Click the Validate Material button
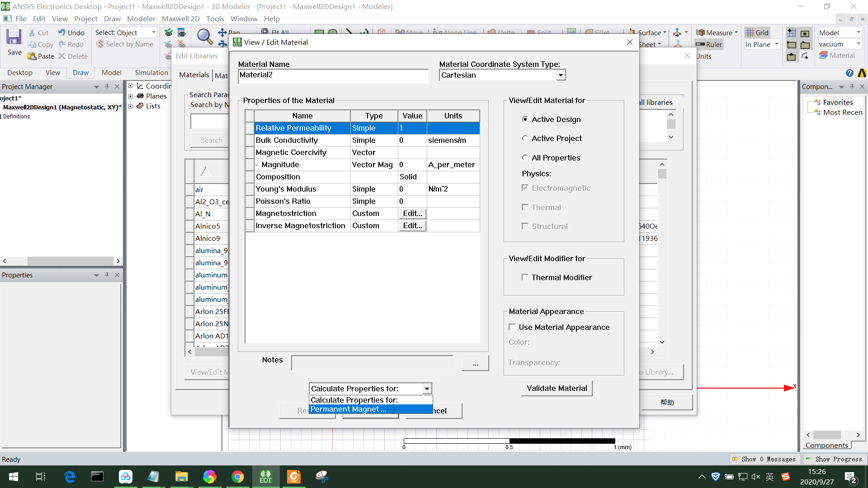868x488 pixels. pyautogui.click(x=557, y=388)
